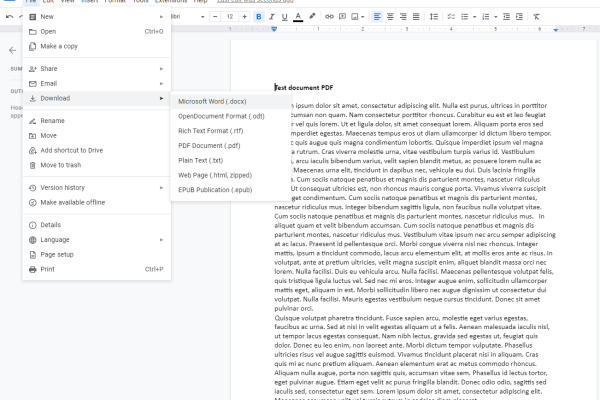Download as OpenDocument Format (.odt)
The height and width of the screenshot is (400, 600).
coord(231,116)
